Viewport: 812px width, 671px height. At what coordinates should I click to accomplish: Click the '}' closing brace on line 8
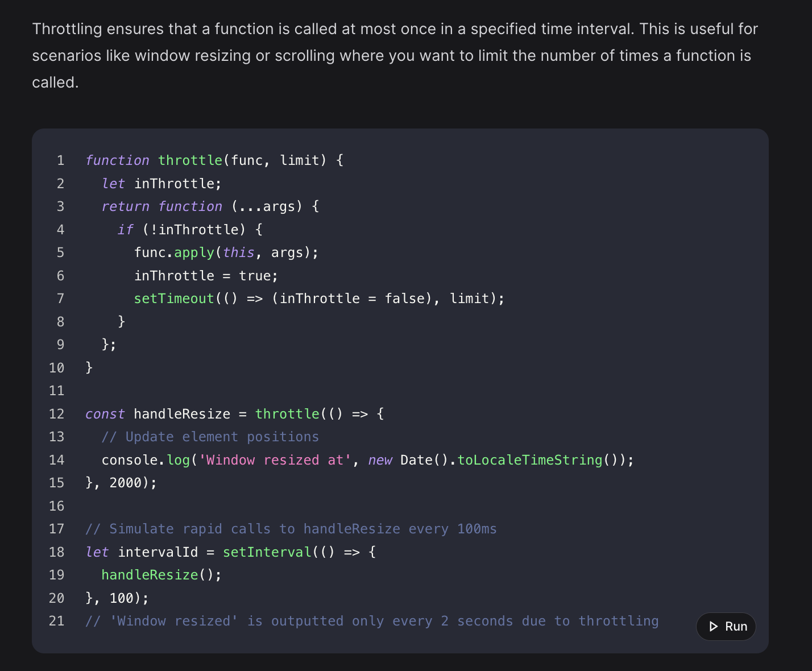(121, 322)
